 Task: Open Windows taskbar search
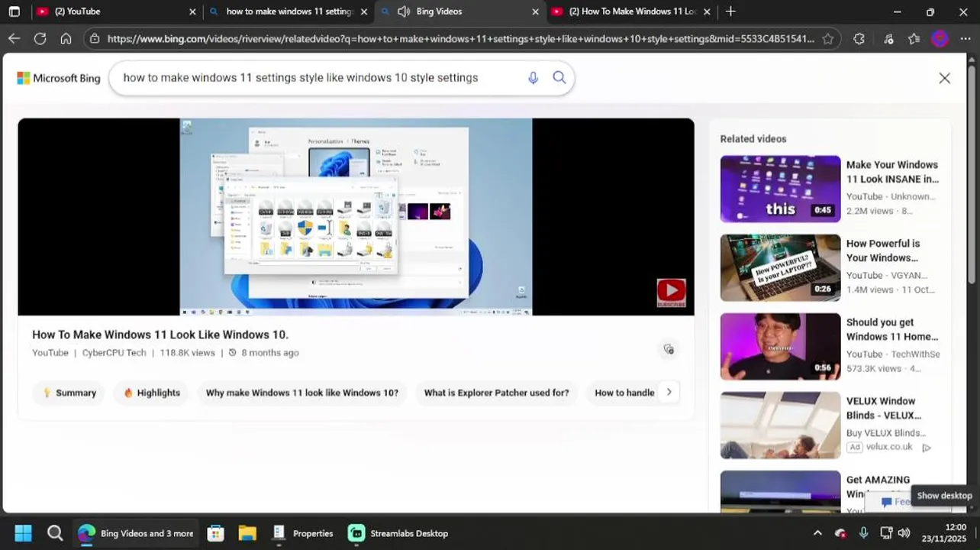tap(55, 533)
